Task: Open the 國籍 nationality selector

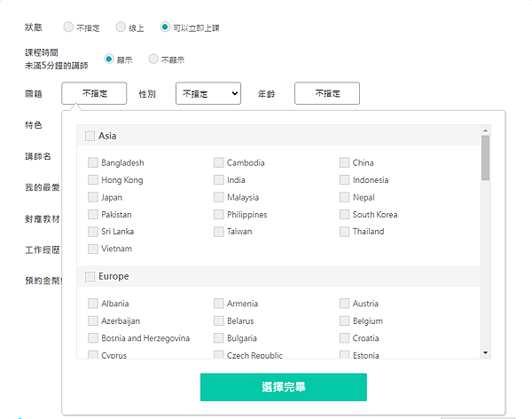Action: (x=94, y=93)
